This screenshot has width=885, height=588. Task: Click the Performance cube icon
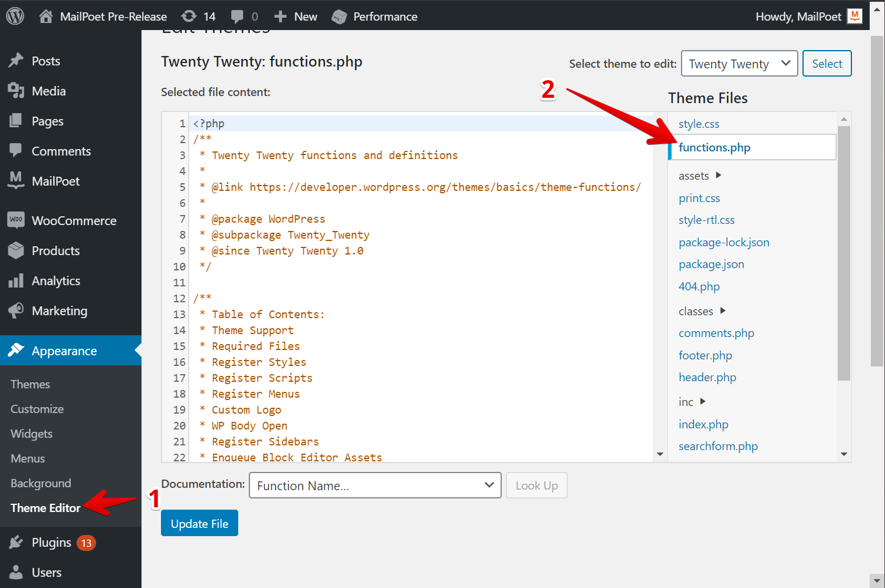[339, 16]
